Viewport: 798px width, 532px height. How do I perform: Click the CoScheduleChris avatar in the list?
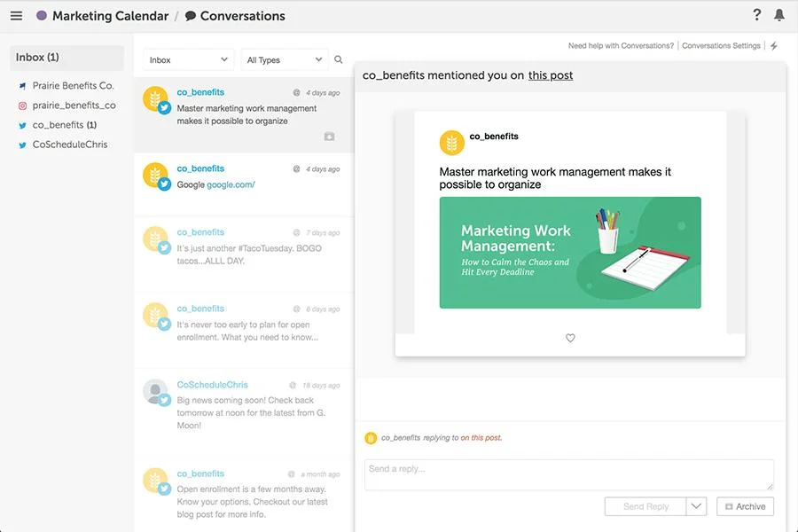(x=156, y=392)
